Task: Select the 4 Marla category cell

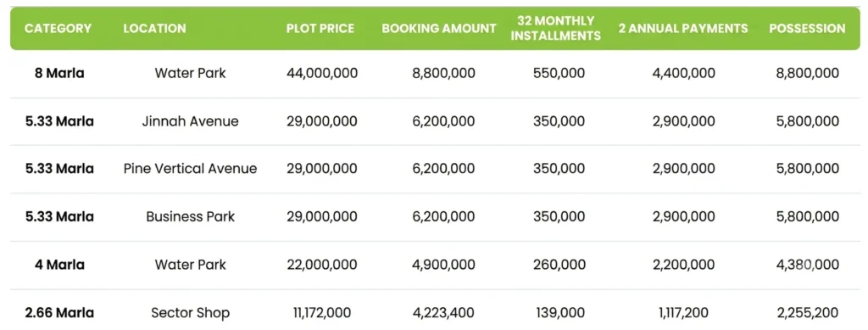Action: 59,265
